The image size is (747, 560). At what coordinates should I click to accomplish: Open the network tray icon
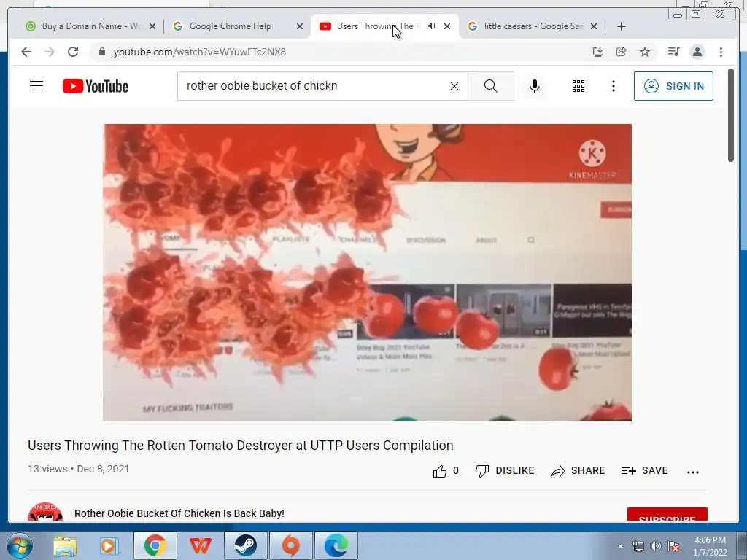click(638, 546)
